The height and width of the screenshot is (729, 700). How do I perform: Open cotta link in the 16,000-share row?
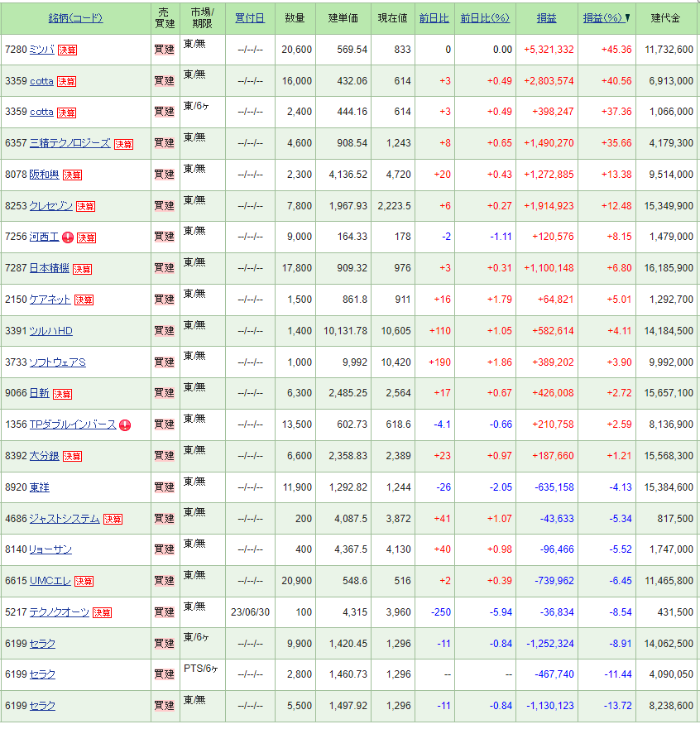click(x=41, y=81)
